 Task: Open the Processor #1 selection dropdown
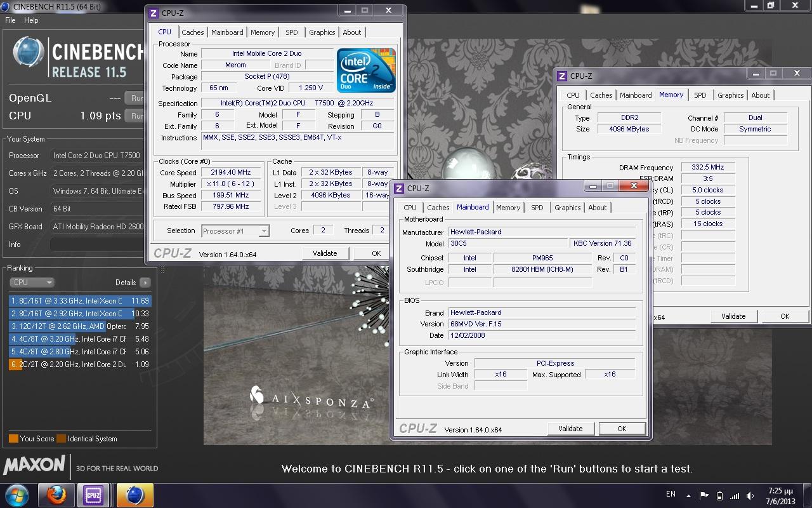[235, 231]
